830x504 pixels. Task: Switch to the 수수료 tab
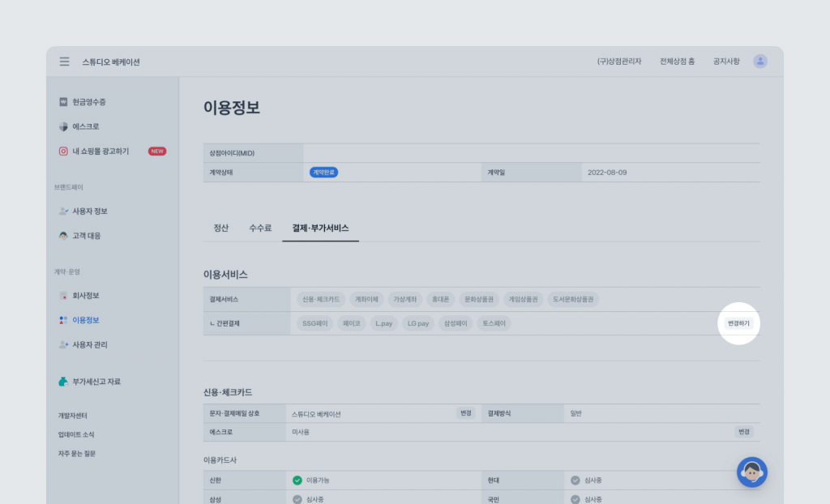pyautogui.click(x=260, y=229)
